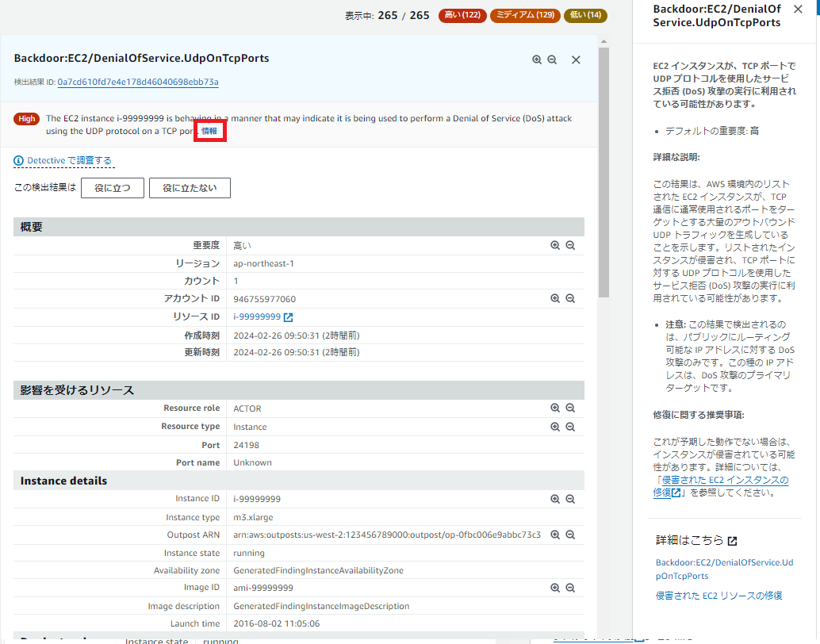Screen dimensions: 820x644
Task: Select the 低い (14) severity badge
Action: (585, 15)
